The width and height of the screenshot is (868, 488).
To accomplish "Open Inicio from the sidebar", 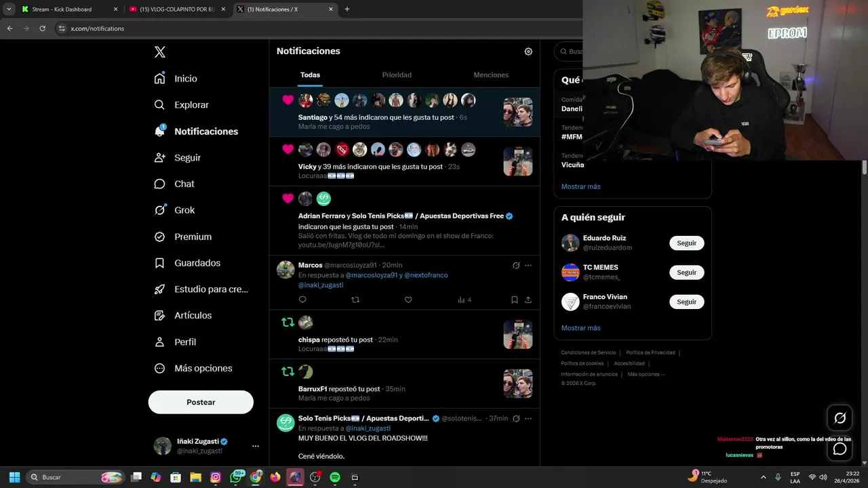I will pos(176,79).
